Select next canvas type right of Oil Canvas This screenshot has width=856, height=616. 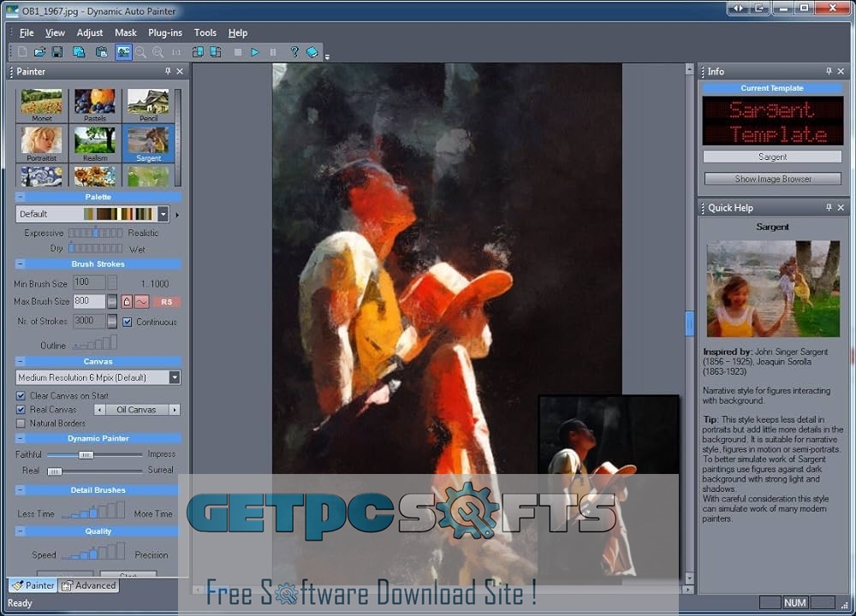(x=175, y=409)
